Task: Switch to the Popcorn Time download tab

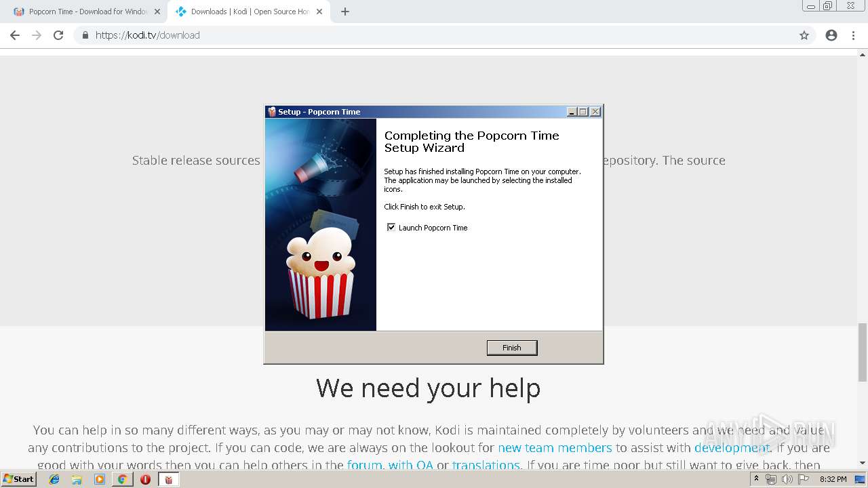Action: point(87,12)
